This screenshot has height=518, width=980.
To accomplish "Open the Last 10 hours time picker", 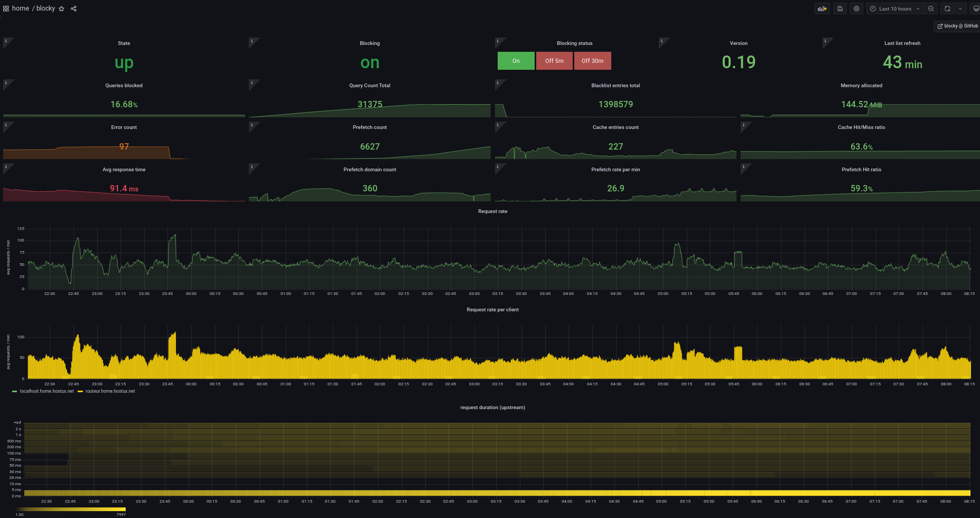I will pyautogui.click(x=895, y=8).
